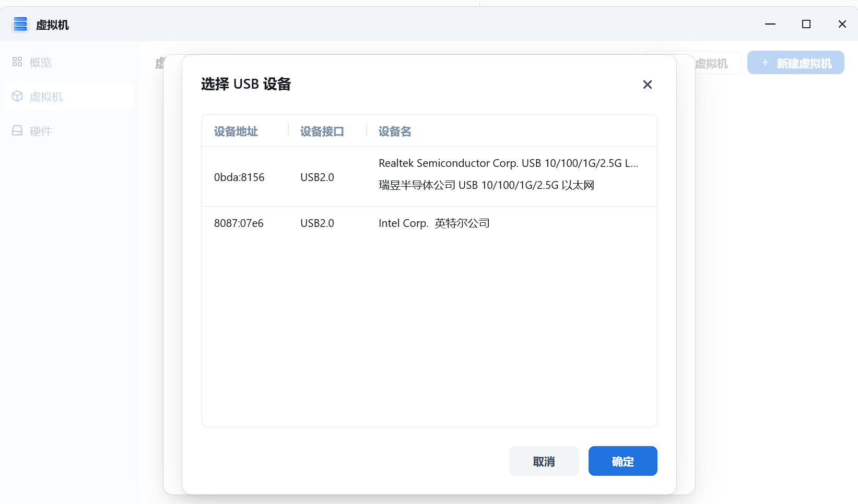
Task: Click USB2.0 in the Realtek row
Action: coord(317,177)
